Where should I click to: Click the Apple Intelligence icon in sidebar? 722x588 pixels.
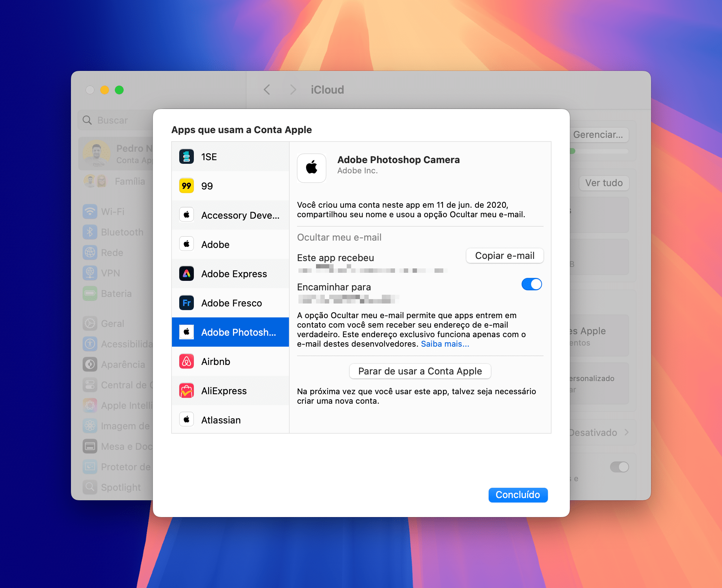point(90,405)
